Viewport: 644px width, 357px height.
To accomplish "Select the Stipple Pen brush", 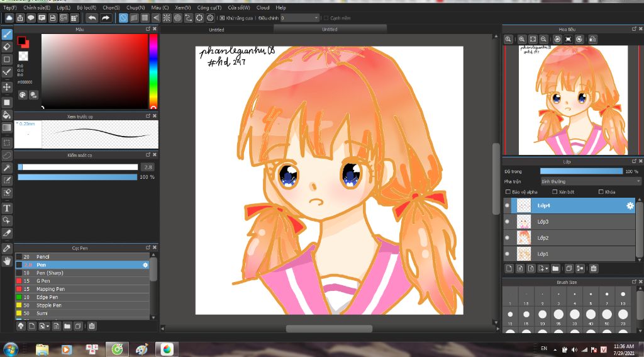I will tap(82, 305).
